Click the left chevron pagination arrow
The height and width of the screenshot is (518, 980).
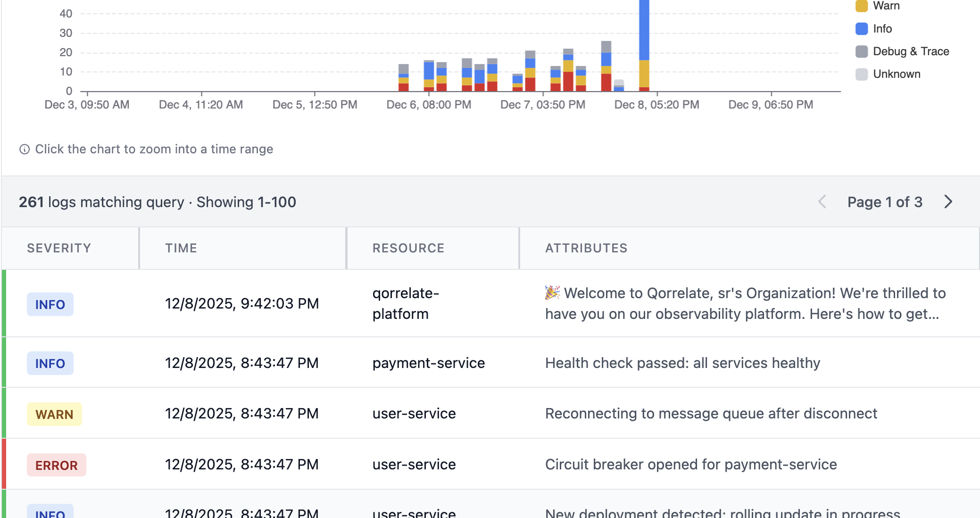click(x=822, y=202)
